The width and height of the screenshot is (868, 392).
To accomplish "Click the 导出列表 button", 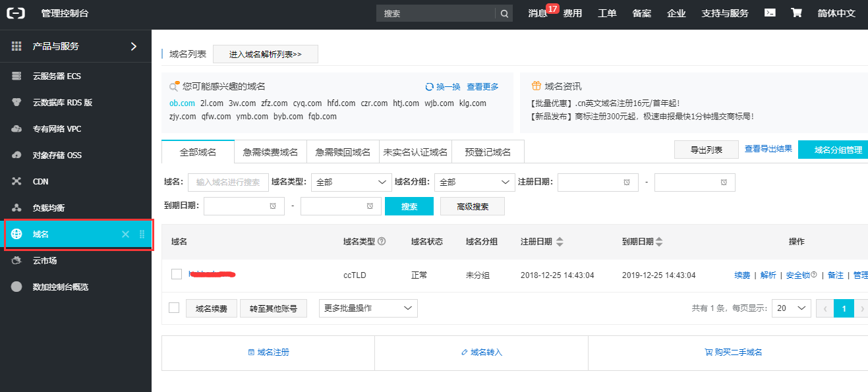I will pos(707,150).
